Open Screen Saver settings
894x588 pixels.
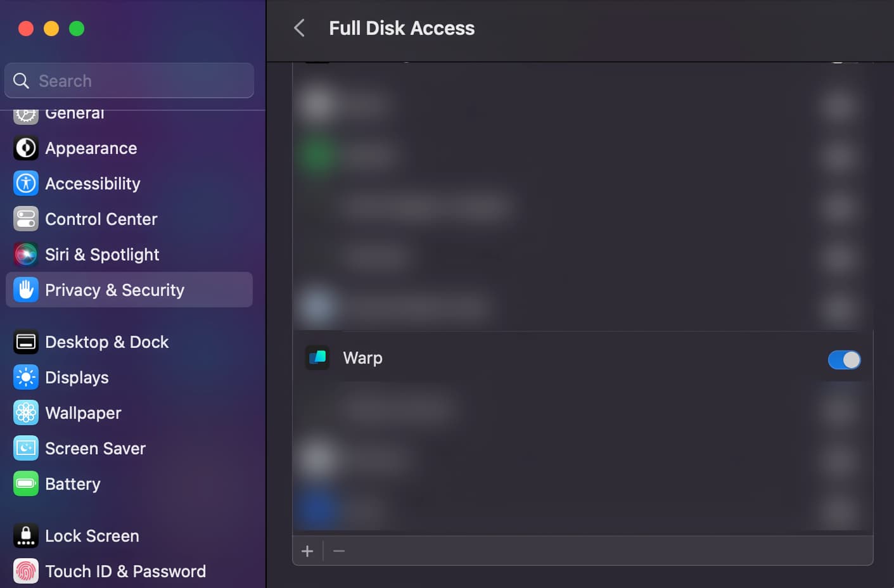(x=95, y=449)
